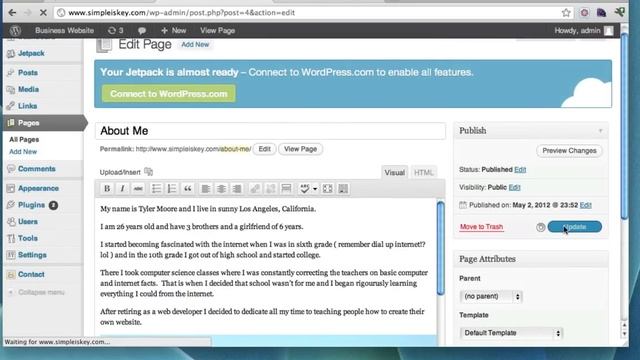Screen dimensions: 640x360
Task: Toggle italic formatting in editor toolbar
Action: coord(122,189)
